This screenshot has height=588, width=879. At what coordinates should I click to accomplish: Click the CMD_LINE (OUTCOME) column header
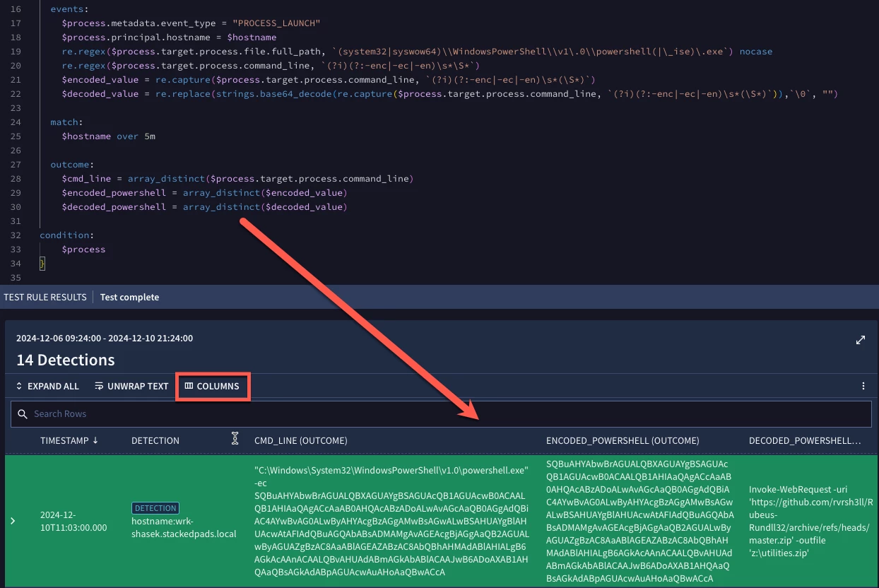pos(301,440)
